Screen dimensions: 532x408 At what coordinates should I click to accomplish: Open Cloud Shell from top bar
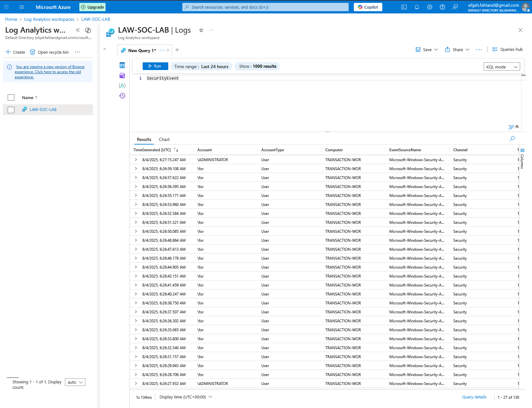[404, 7]
